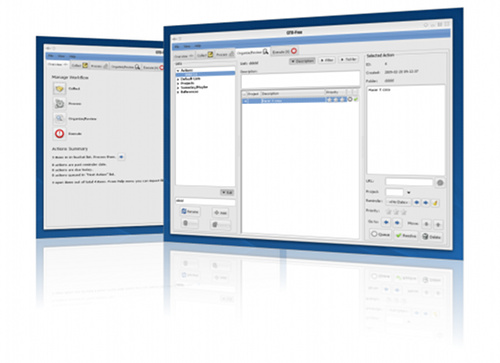Click the Description column header in table
500x363 pixels.
(x=293, y=93)
